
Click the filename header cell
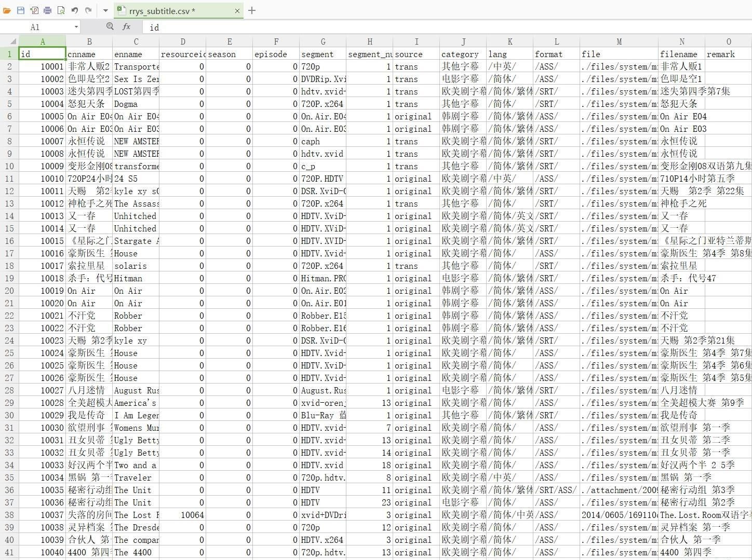coord(682,54)
